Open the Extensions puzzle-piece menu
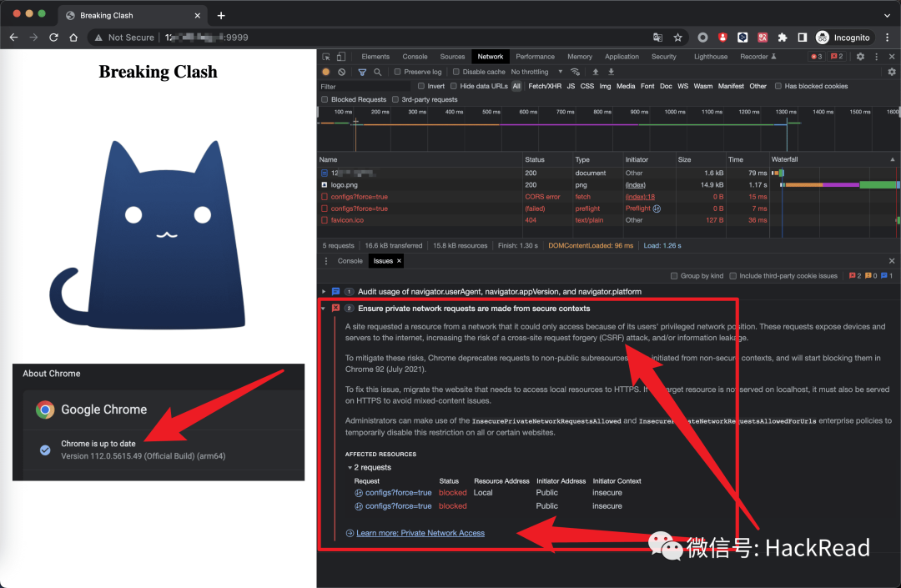Screen dimensions: 901x588 pyautogui.click(x=782, y=38)
